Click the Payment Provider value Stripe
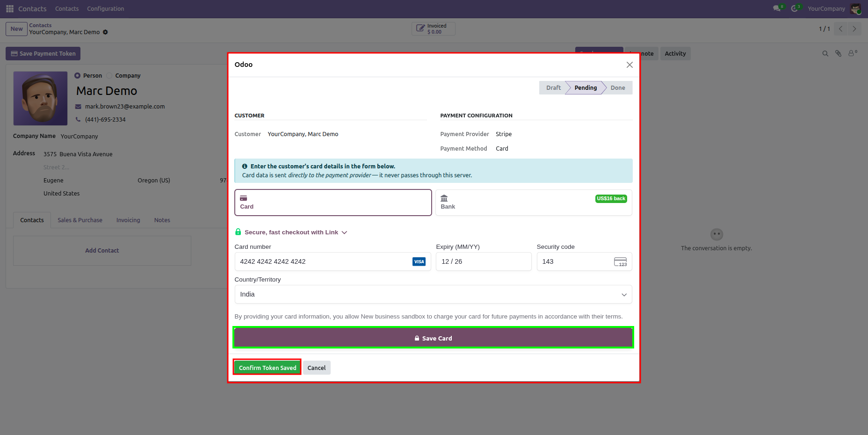 coord(504,134)
